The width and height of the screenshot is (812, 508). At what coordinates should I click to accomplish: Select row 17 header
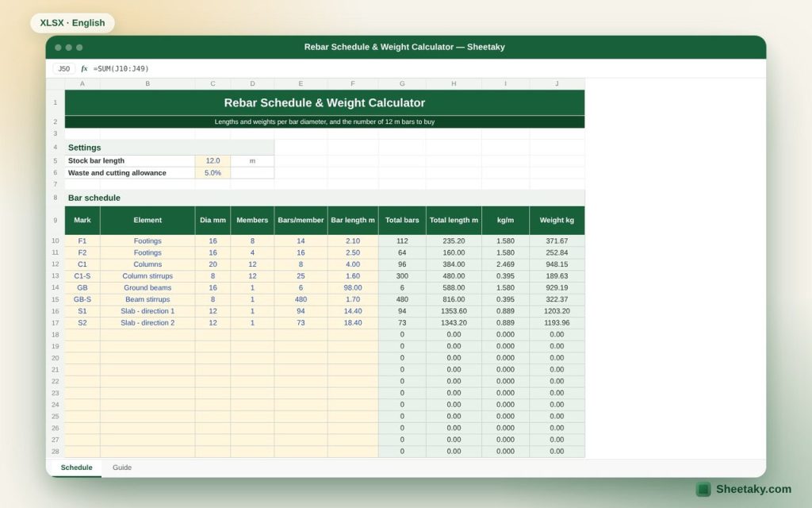[x=56, y=323]
